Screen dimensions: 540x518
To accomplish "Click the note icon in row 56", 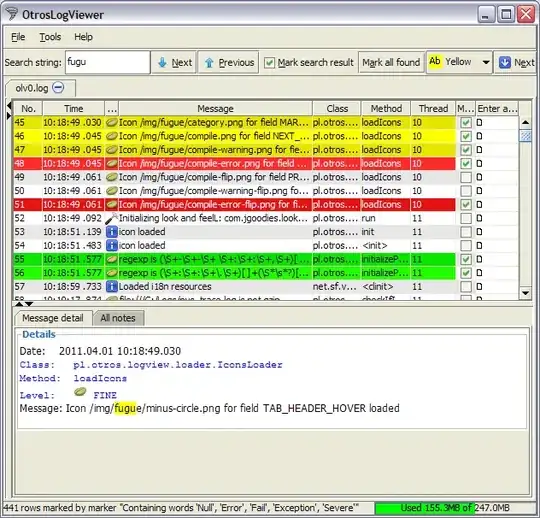I will 479,273.
